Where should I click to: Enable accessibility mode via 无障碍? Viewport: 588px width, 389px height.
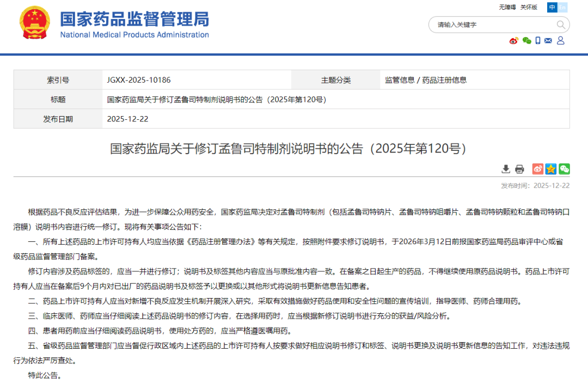[x=507, y=7]
